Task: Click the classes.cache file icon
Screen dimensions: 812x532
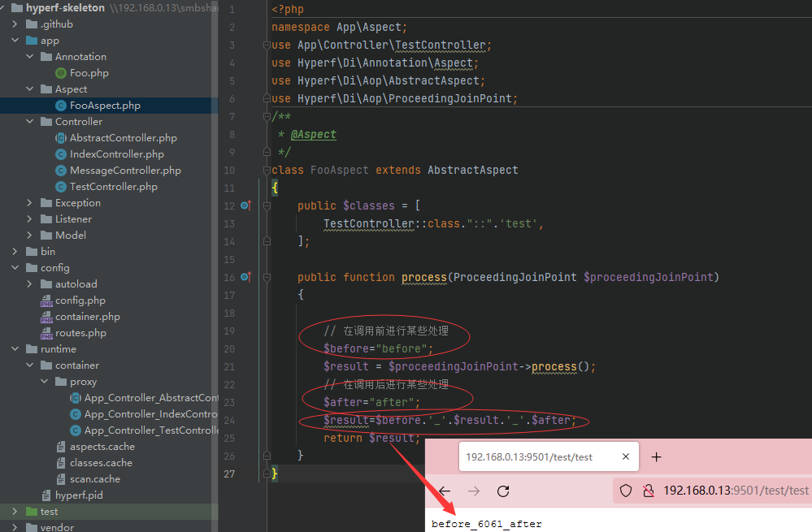Action: coord(61,463)
